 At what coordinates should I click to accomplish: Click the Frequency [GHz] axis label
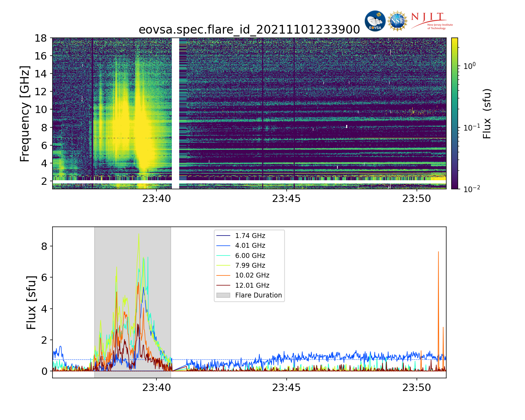[x=25, y=113]
